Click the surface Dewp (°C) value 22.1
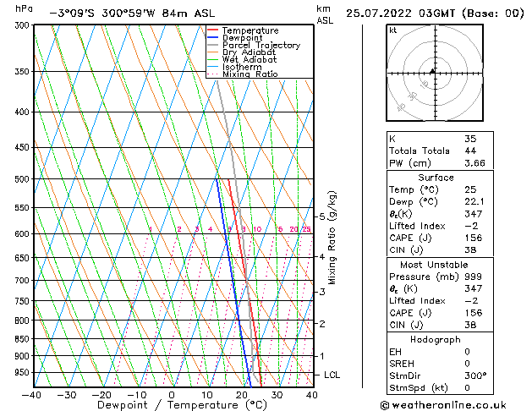Screen dimensions: 532x411 474,202
